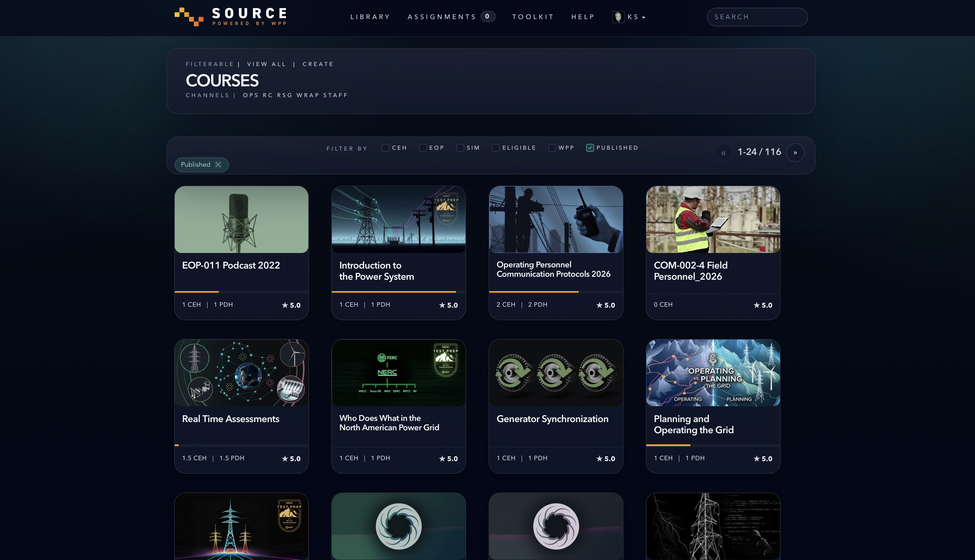Open the ASSIGNMENTS menu item
Screen dimensions: 975x560
point(442,17)
